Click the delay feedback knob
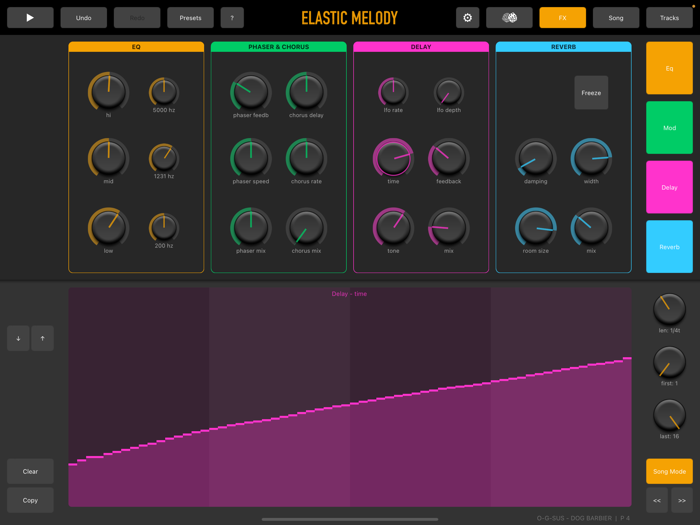 449,157
